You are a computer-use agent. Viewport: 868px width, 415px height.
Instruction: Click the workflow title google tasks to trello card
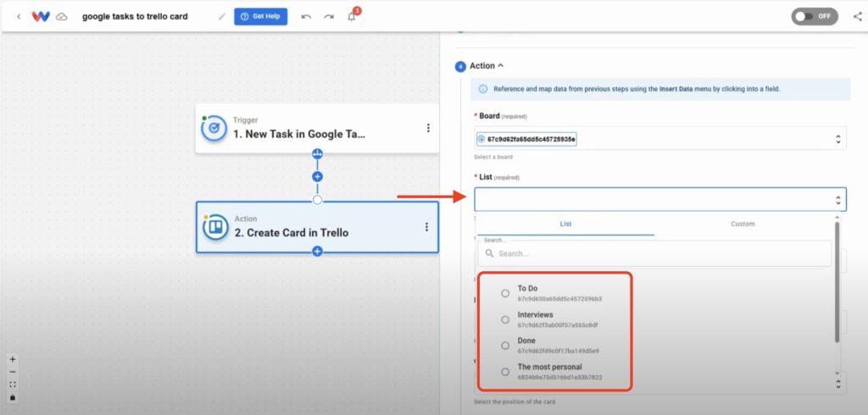tap(135, 17)
